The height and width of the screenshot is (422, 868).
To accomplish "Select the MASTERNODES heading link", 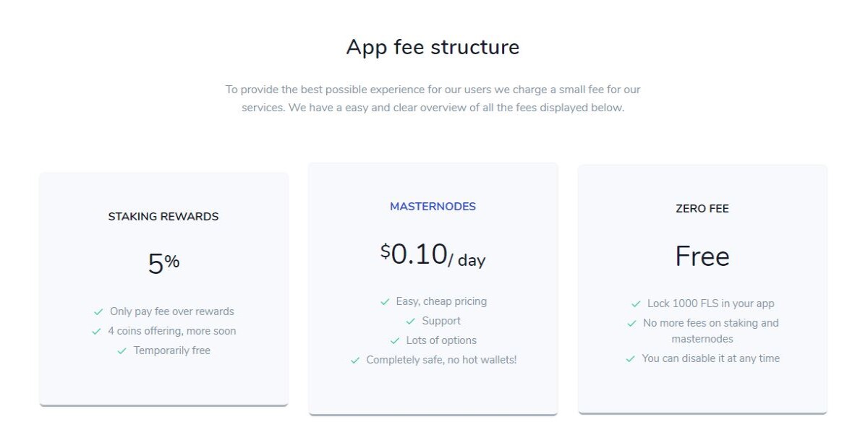I will click(x=433, y=207).
